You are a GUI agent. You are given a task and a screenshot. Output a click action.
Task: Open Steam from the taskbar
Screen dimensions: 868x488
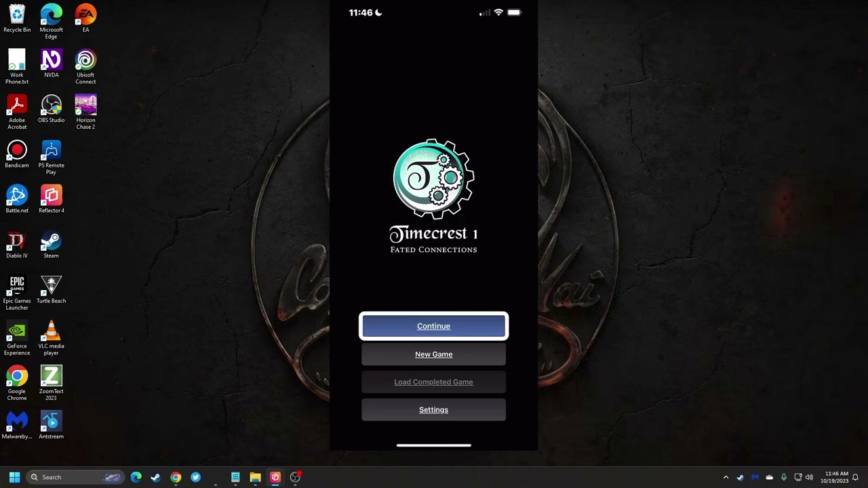[x=155, y=477]
